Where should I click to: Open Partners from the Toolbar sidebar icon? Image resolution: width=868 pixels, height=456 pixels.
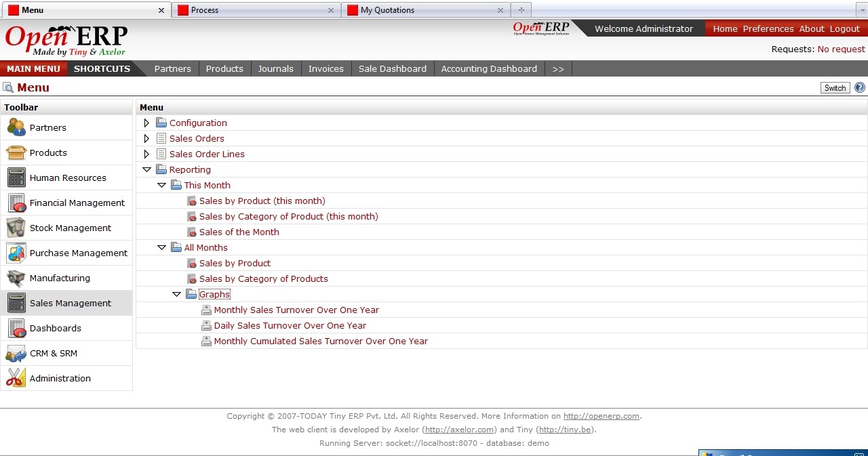[x=16, y=127]
